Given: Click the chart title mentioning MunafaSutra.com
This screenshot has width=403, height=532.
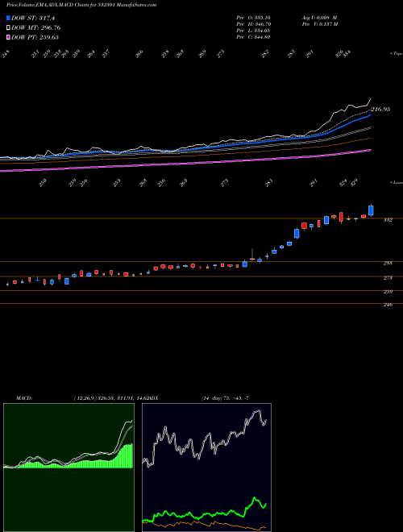Looking at the screenshot, I should (x=81, y=5).
